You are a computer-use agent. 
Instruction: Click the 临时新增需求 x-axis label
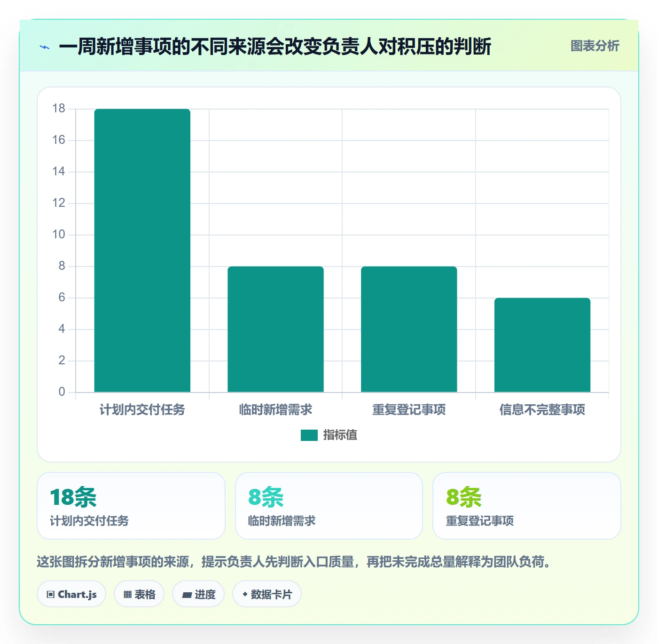(276, 410)
